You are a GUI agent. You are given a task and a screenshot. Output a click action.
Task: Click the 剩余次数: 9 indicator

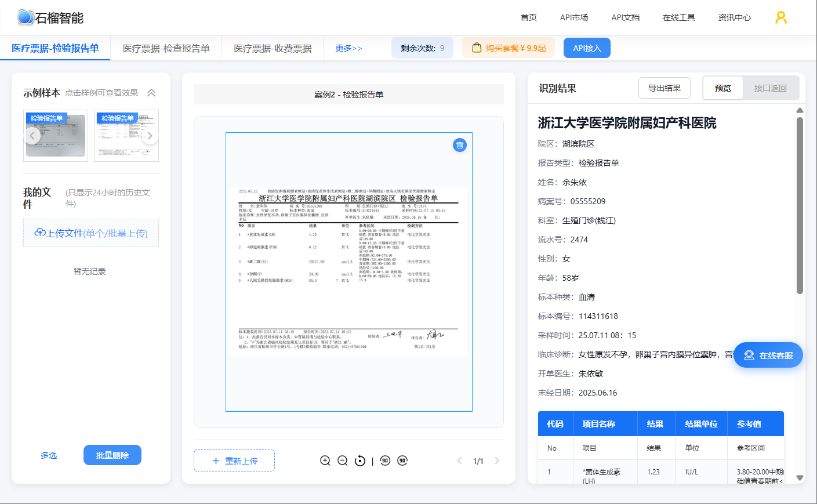click(422, 48)
